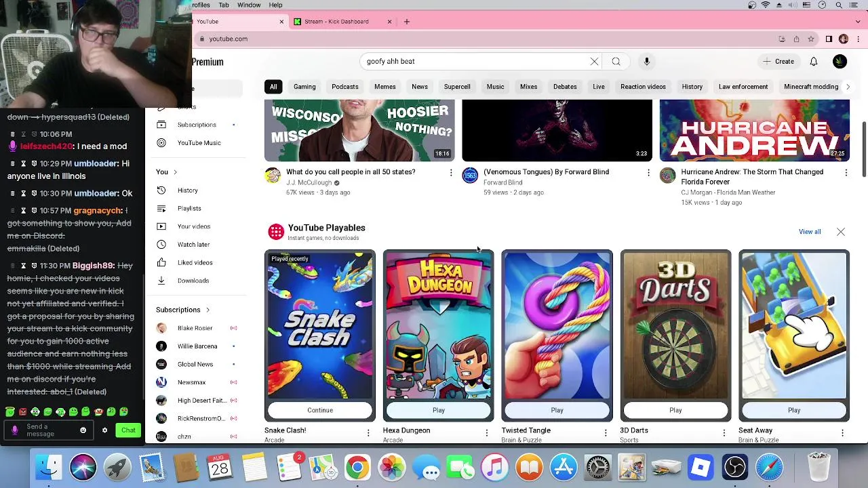Open Spotlight search in macOS menu bar
The height and width of the screenshot is (488, 868).
[839, 5]
